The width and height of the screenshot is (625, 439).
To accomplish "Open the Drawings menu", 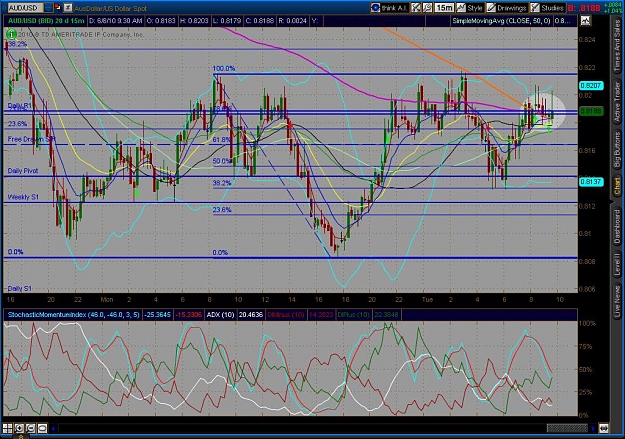I will (507, 8).
